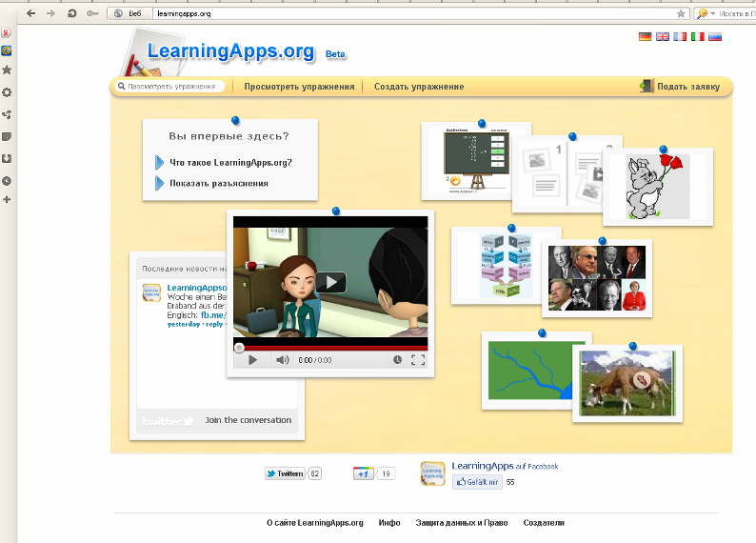Switch to the English flag language
This screenshot has width=756, height=543.
663,36
